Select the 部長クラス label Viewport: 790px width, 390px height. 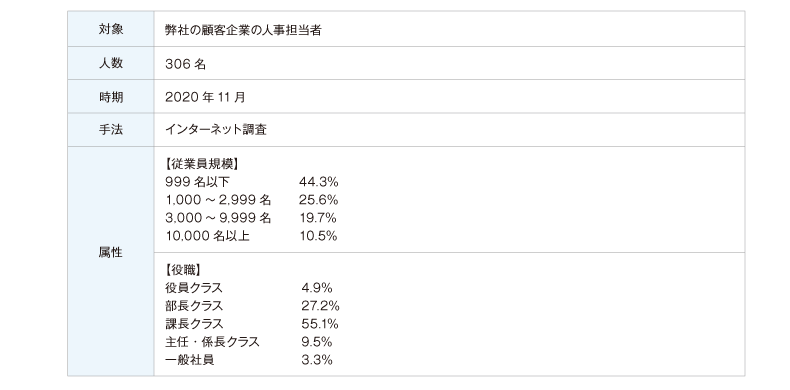pos(194,306)
